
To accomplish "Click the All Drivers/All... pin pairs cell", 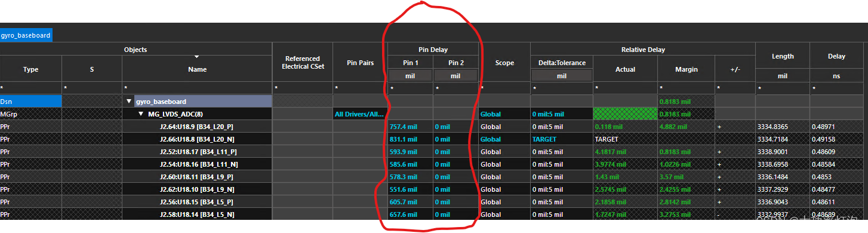I will pos(360,114).
